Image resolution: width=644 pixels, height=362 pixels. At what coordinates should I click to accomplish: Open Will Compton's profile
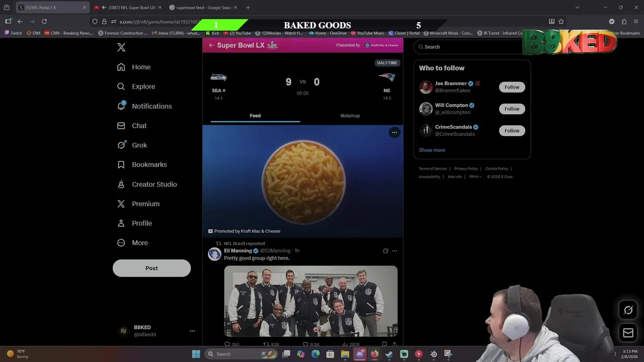click(x=451, y=105)
